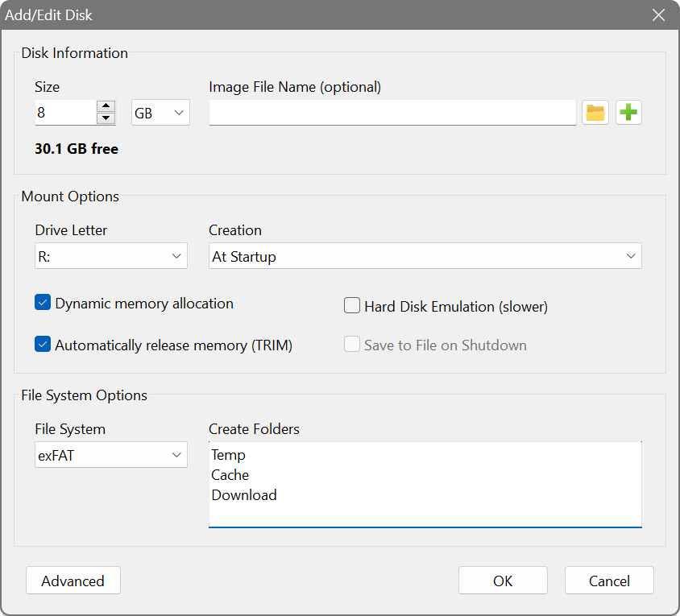The image size is (680, 616).
Task: Select the Download line in Create Folders
Action: point(244,495)
